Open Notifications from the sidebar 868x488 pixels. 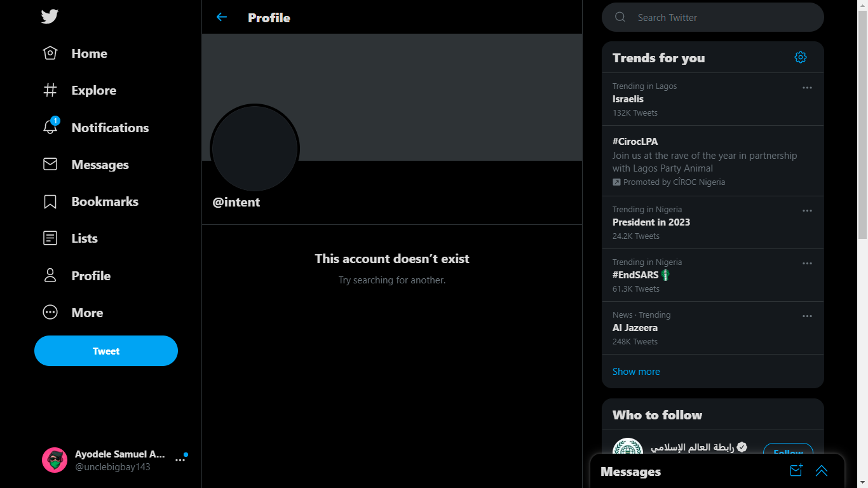coord(110,128)
